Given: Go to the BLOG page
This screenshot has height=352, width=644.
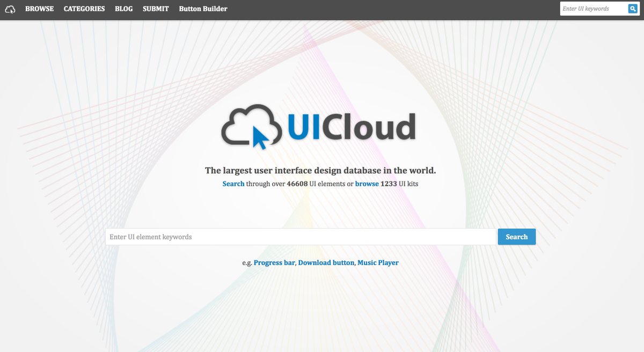Looking at the screenshot, I should click(x=124, y=9).
